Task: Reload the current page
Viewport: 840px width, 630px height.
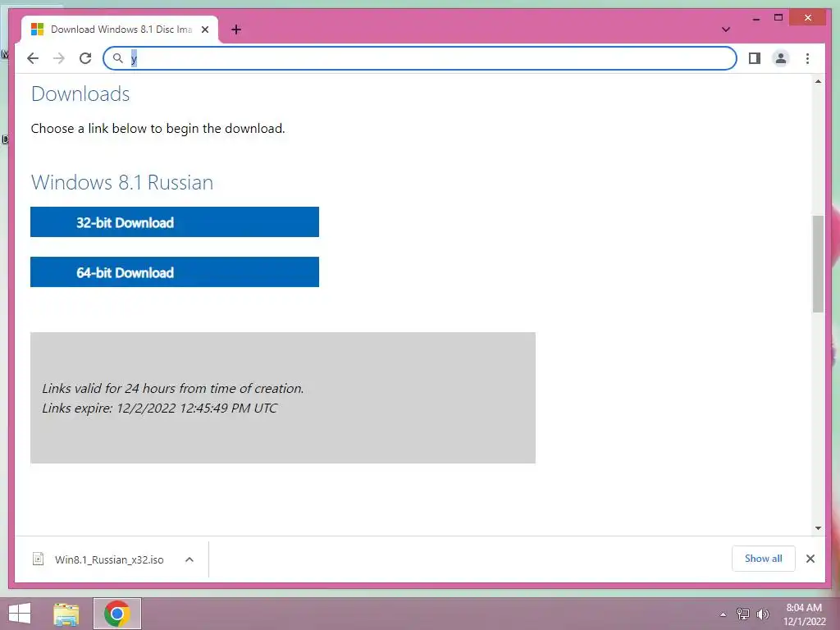Action: (85, 58)
